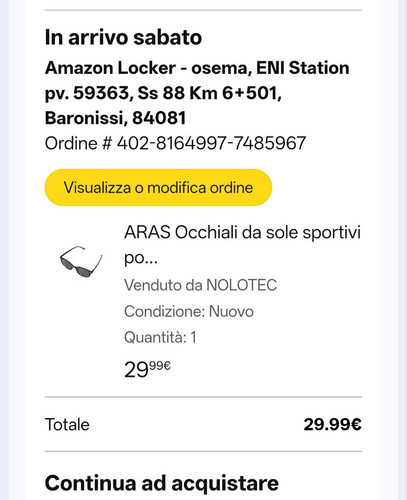Click the 29,99€ item price
The image size is (407, 500).
point(147,369)
